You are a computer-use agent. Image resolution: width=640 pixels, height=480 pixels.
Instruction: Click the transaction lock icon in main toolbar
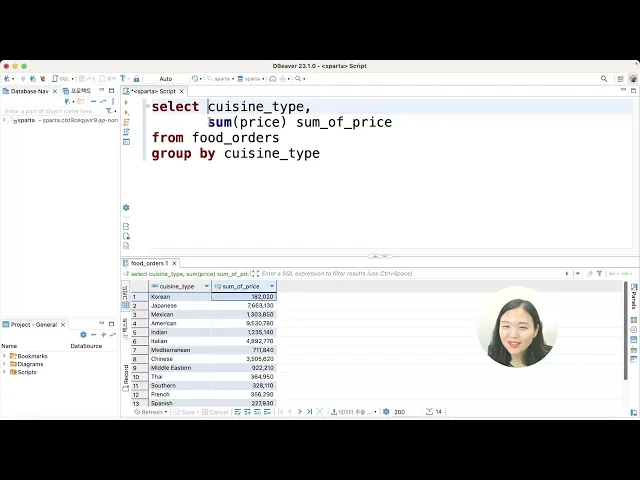point(136,79)
